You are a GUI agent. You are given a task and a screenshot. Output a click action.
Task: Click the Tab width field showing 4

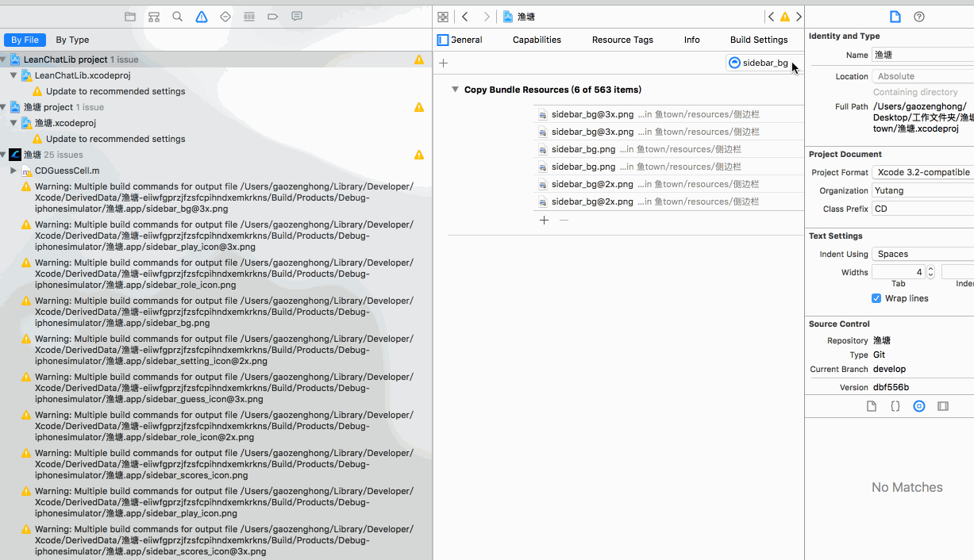point(898,272)
